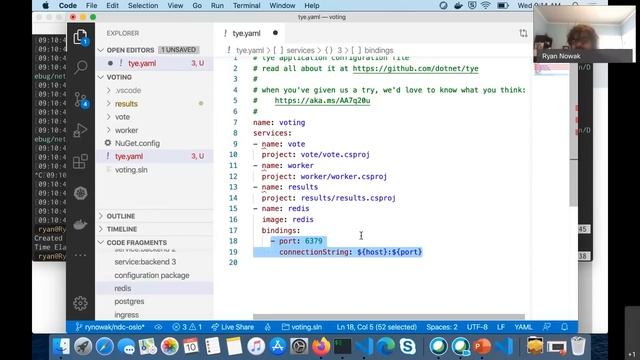This screenshot has height=360, width=640.
Task: Open Finder from the Dock
Action: (62, 347)
